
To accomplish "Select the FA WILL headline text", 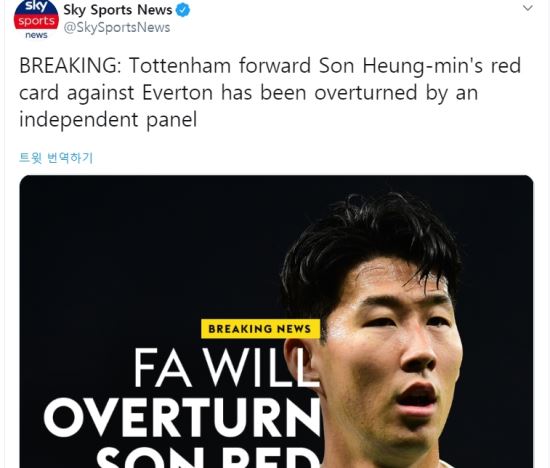I will 221,368.
